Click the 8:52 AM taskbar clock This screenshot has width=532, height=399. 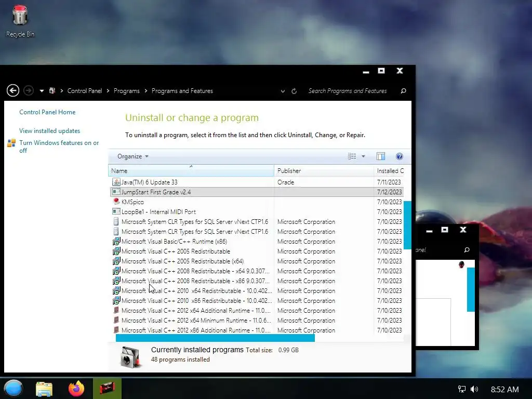pyautogui.click(x=504, y=390)
